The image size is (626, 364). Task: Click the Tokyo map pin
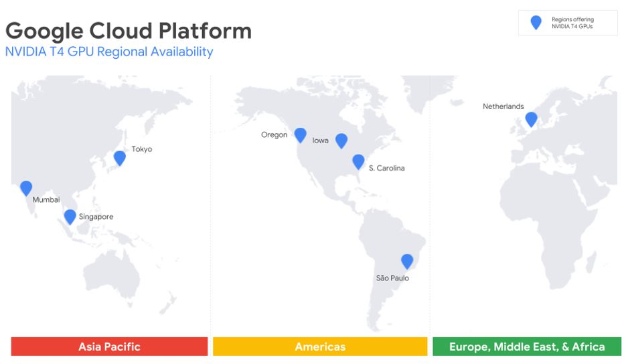click(x=119, y=158)
